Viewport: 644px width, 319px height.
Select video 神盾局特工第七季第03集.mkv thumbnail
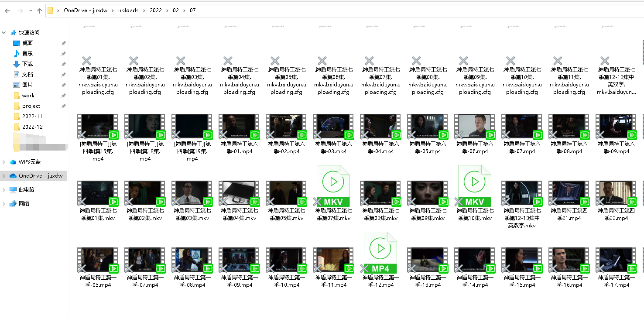(192, 193)
